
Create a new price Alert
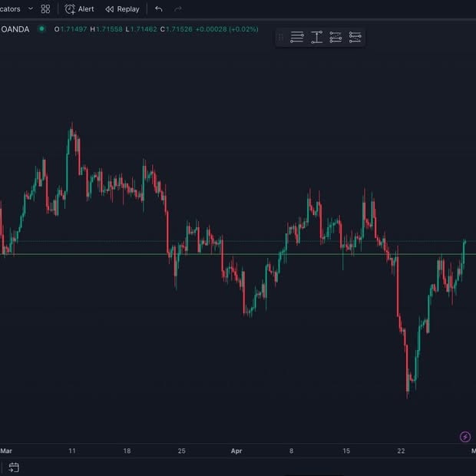click(x=79, y=8)
